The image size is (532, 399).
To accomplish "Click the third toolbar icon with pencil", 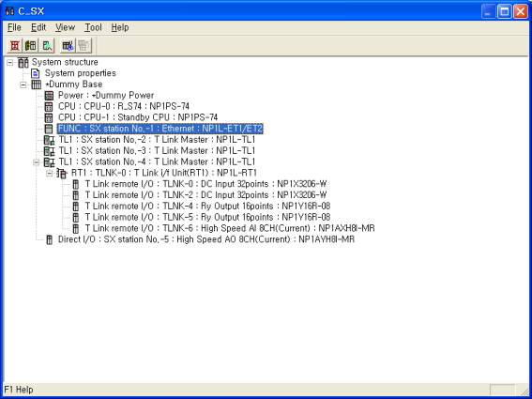I will [47, 45].
